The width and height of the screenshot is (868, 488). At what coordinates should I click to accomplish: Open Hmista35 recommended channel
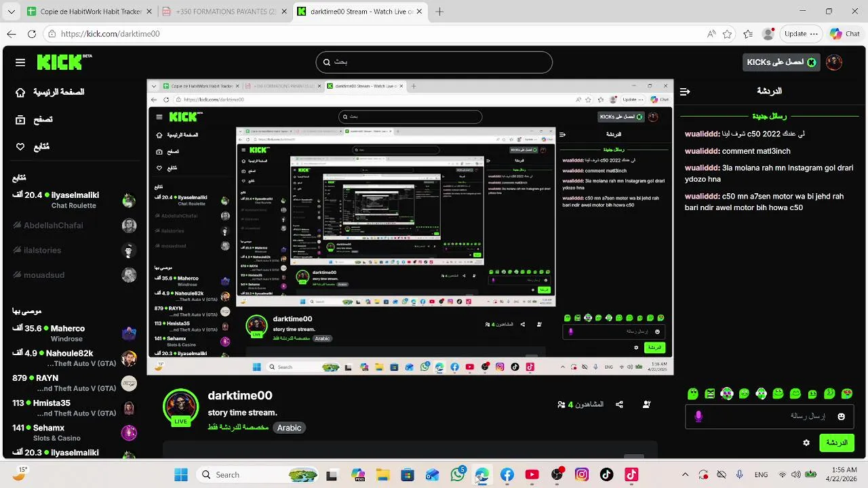click(x=75, y=408)
